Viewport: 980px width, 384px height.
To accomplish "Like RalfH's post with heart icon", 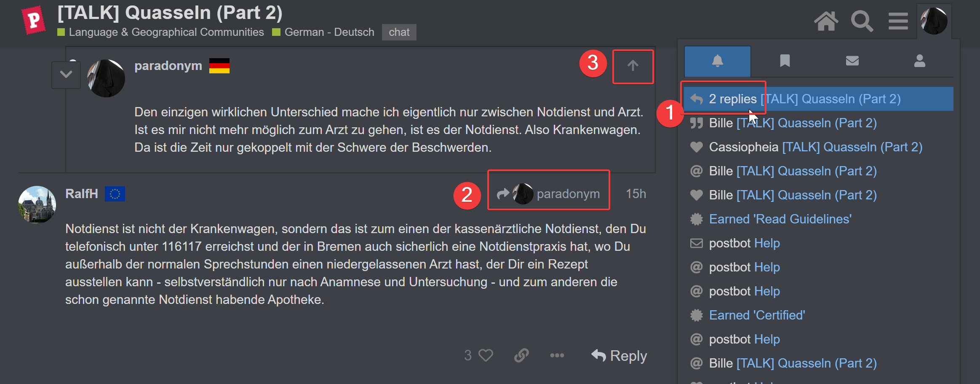I will 486,355.
